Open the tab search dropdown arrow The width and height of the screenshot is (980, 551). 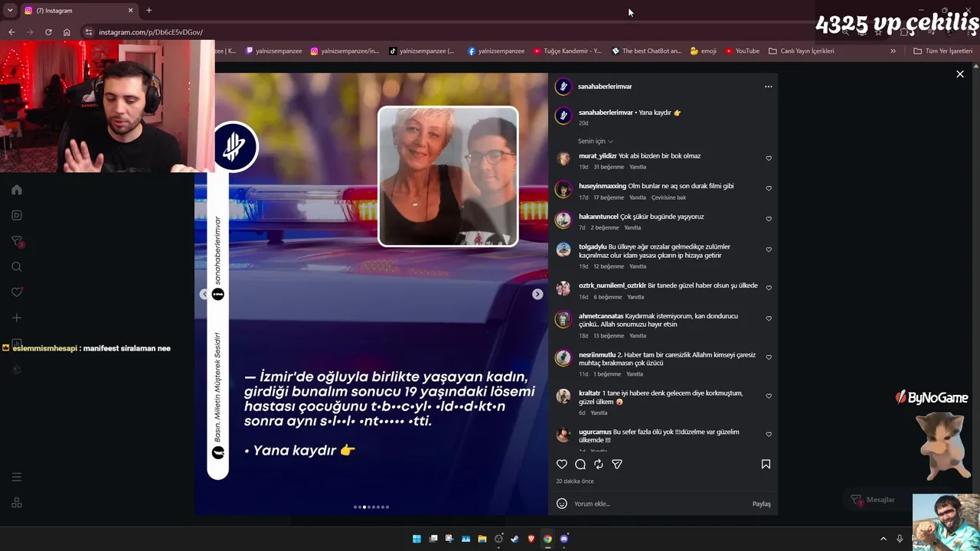[10, 11]
